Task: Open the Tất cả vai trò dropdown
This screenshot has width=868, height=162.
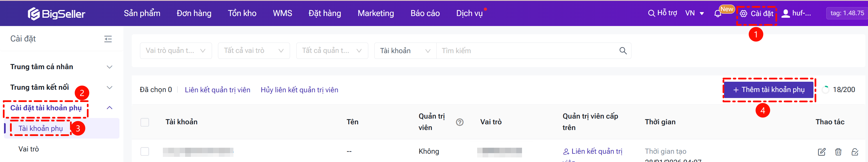Action: pyautogui.click(x=254, y=51)
